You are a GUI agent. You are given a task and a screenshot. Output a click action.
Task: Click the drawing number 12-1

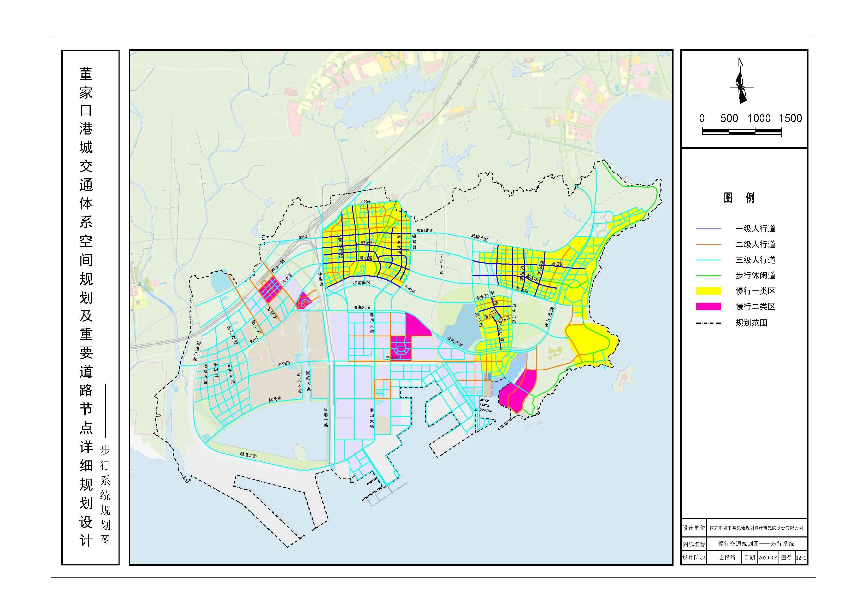point(801,558)
